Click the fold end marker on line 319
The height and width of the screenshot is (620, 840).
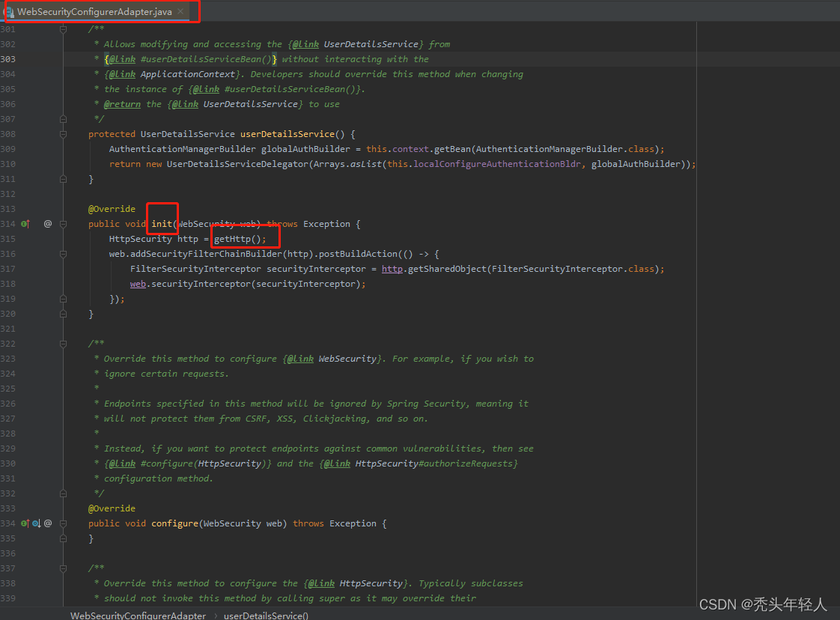point(63,299)
